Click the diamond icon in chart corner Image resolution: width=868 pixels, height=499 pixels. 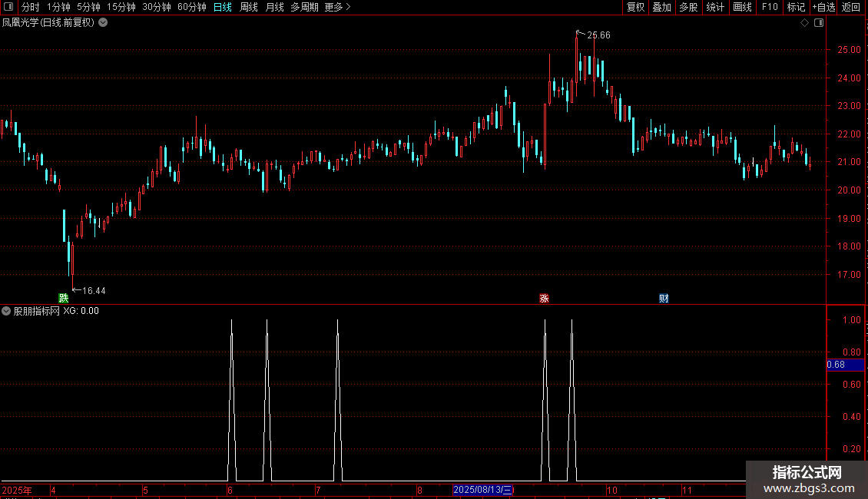805,23
